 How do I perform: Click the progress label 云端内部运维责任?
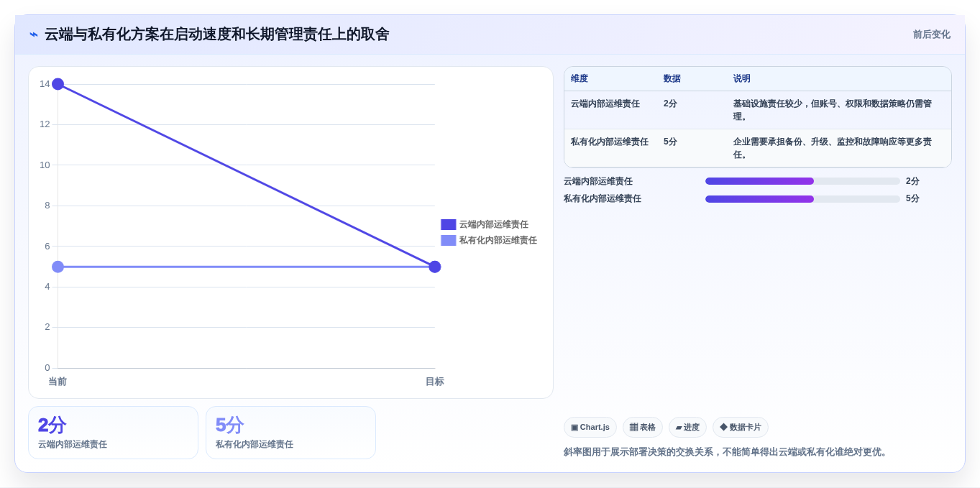point(598,181)
